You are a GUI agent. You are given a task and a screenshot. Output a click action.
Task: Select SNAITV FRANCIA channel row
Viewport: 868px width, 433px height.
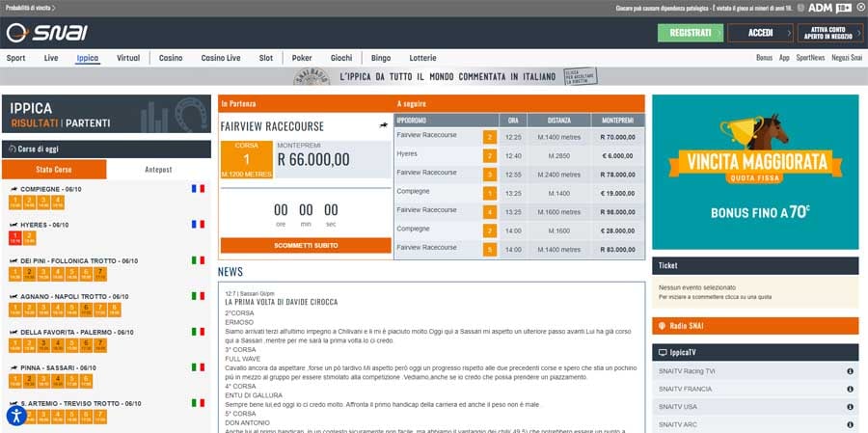tap(755, 390)
